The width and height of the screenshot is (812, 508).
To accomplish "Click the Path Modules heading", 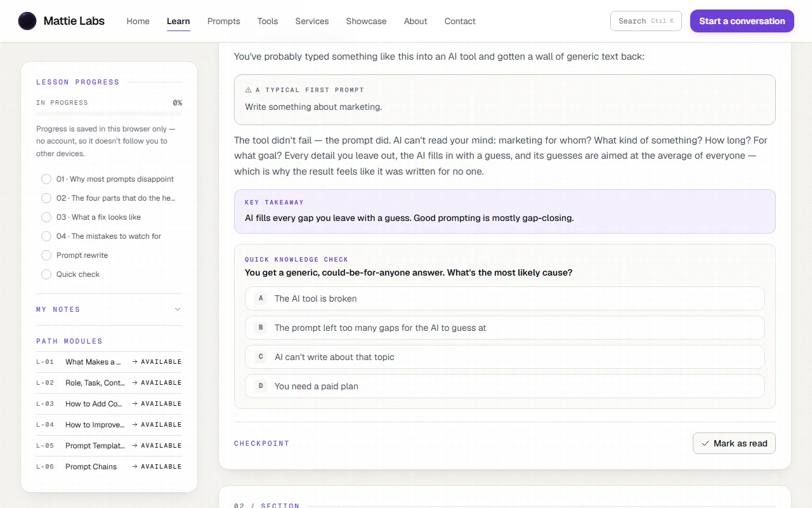I will (69, 341).
